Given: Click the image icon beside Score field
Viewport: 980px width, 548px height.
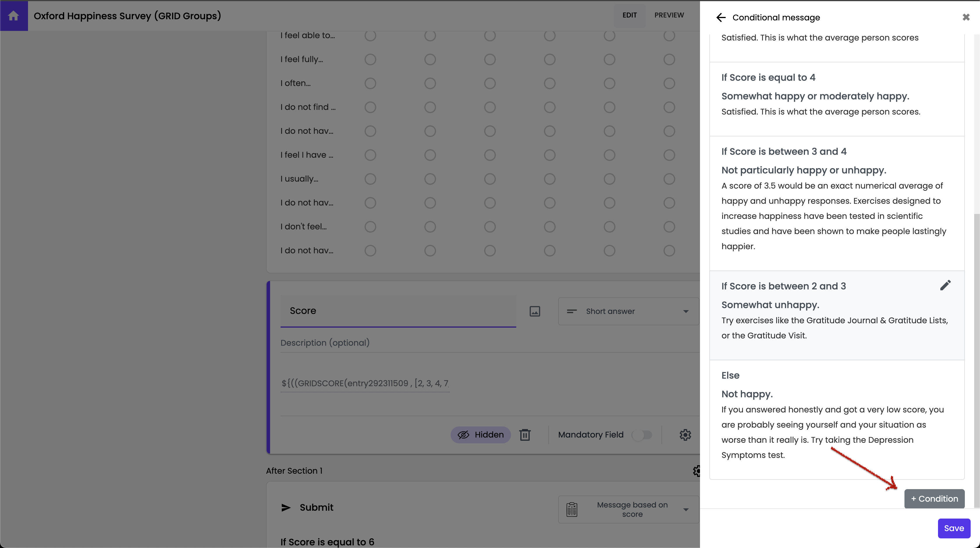Looking at the screenshot, I should [535, 311].
